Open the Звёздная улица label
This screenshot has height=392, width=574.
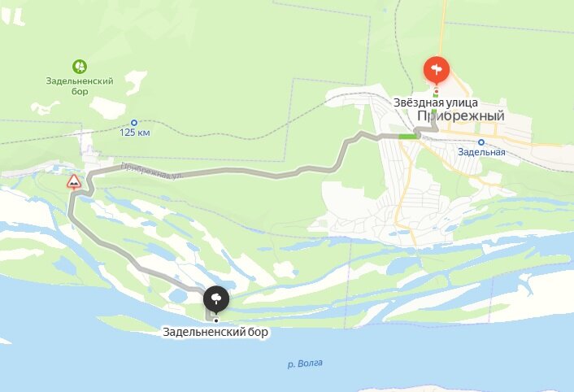click(436, 102)
